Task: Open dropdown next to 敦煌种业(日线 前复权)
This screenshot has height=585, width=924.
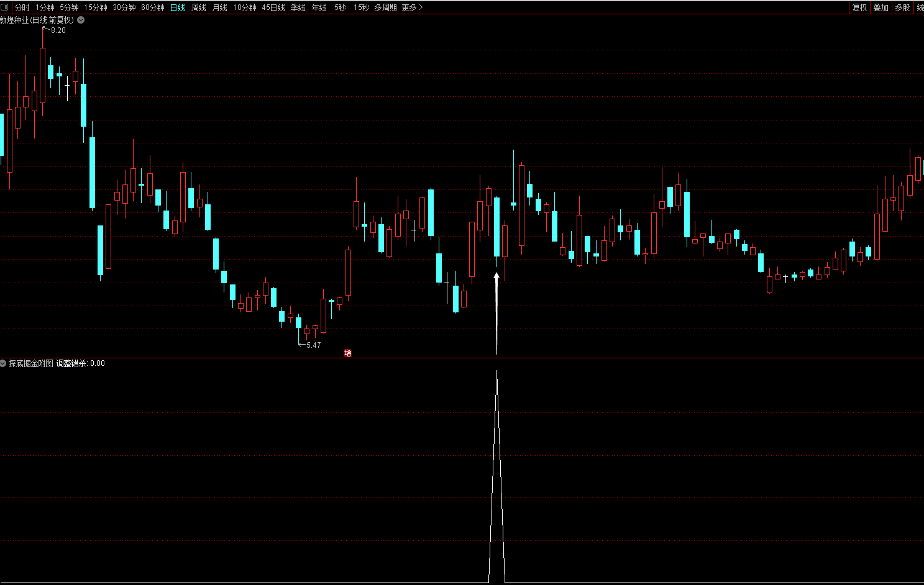Action: (81, 20)
